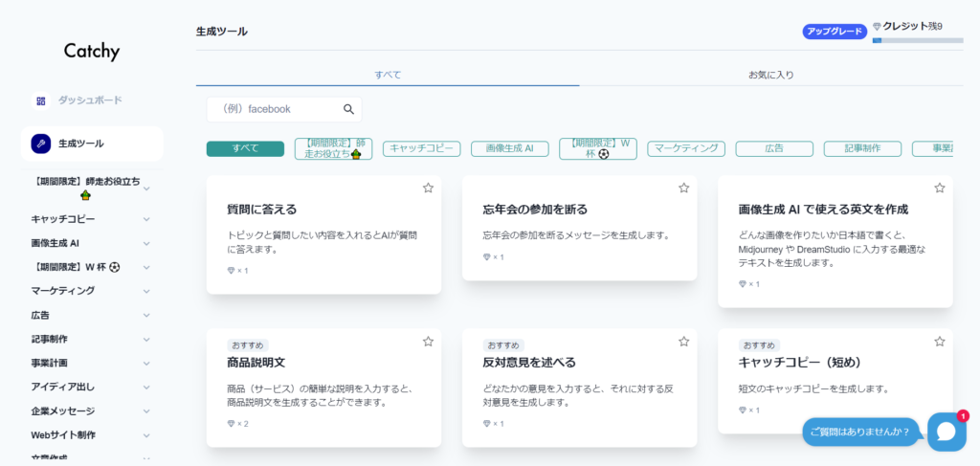Screen dimensions: 980x466
Task: Expand the 【期間限定】W 杯 sidebar chevron
Action: tap(146, 267)
